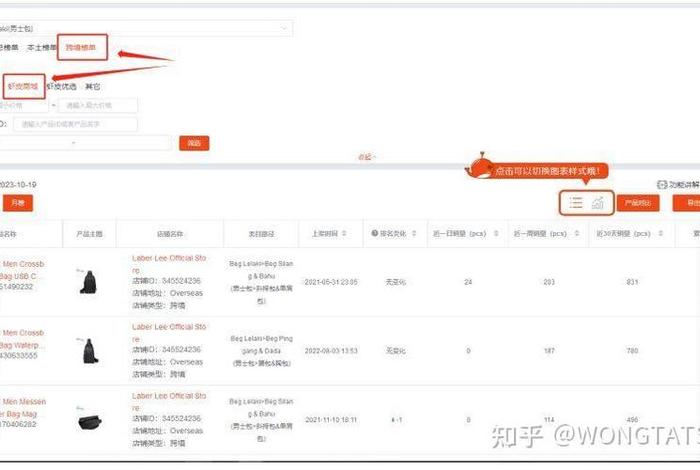
Task: Click the maximum price input field
Action: pyautogui.click(x=98, y=105)
